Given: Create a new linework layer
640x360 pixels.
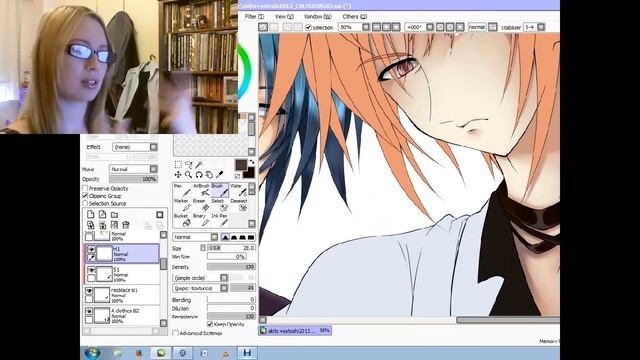Looking at the screenshot, I should click(102, 215).
